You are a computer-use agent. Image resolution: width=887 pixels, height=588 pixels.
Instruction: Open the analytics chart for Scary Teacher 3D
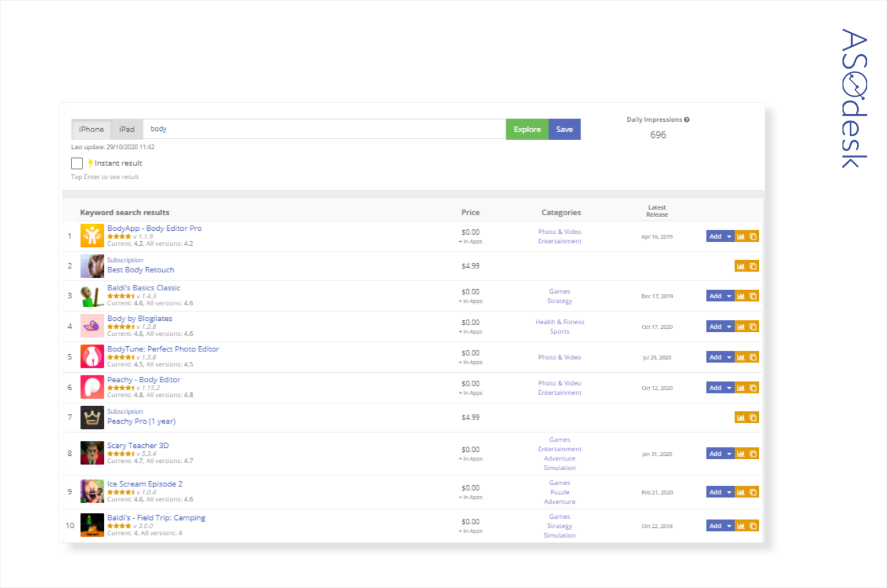click(741, 454)
